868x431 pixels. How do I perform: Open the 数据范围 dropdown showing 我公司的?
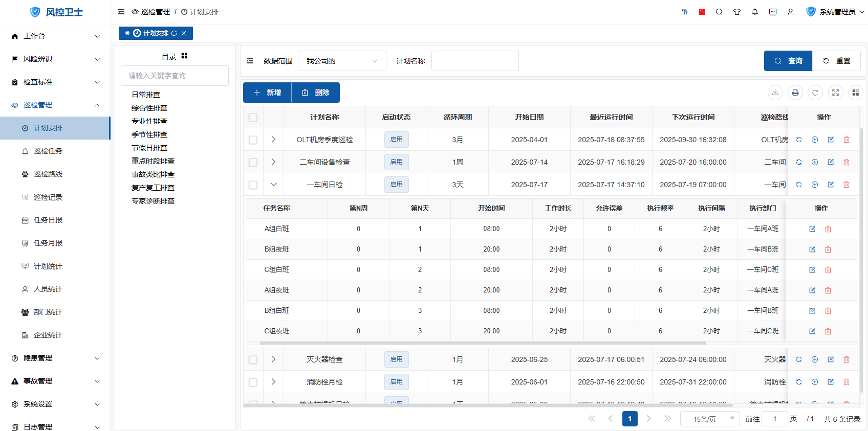click(342, 61)
